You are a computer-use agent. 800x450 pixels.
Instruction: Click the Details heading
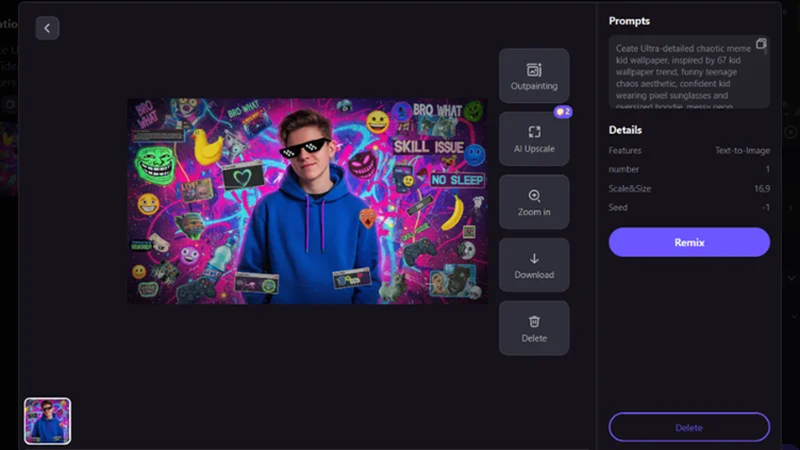(x=625, y=130)
